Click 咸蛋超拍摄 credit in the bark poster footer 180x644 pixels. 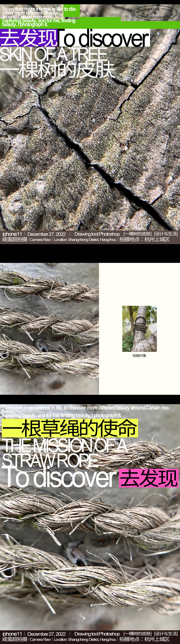pos(15,239)
